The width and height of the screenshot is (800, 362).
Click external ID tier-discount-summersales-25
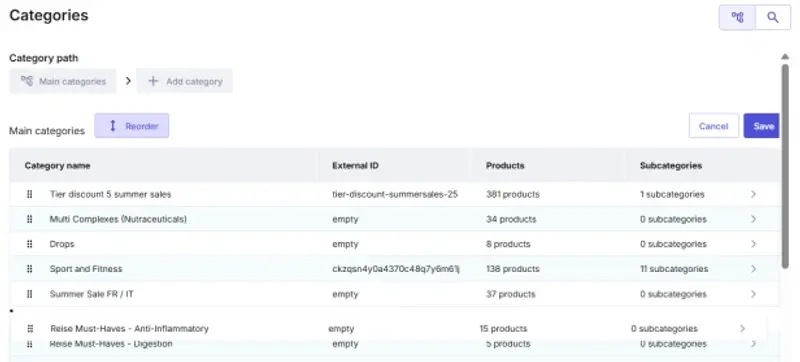tap(395, 194)
